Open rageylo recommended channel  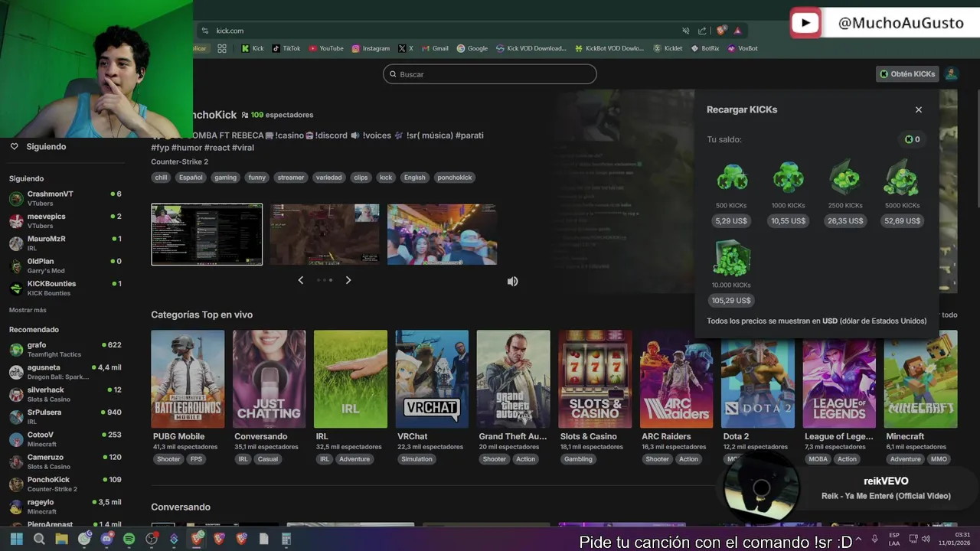[65, 506]
